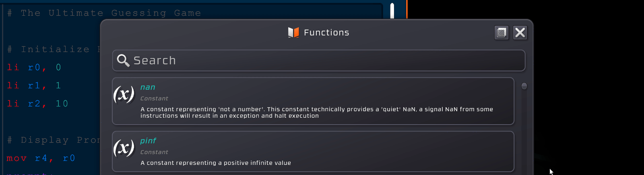The image size is (644, 175).
Task: Click the magnifying glass search icon
Action: pyautogui.click(x=123, y=60)
